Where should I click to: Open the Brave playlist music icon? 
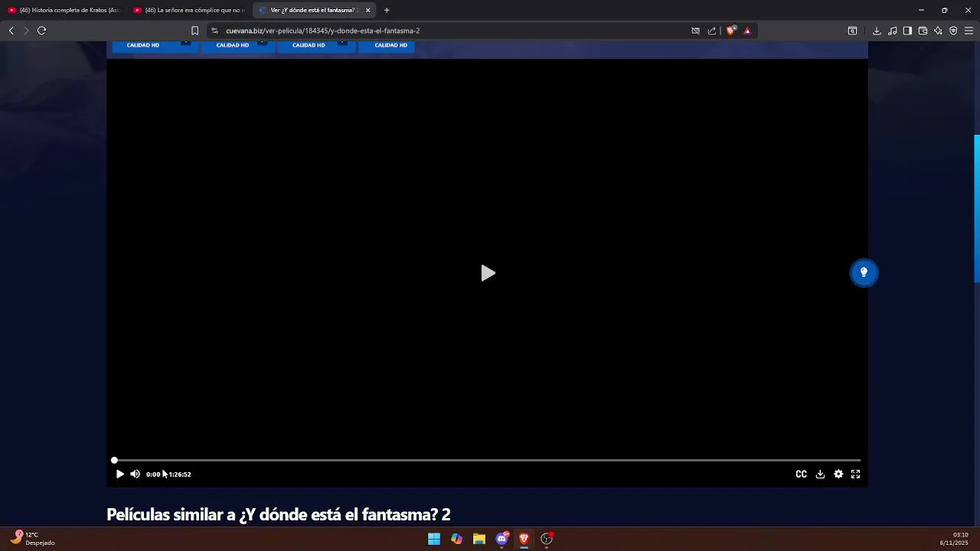tap(892, 31)
